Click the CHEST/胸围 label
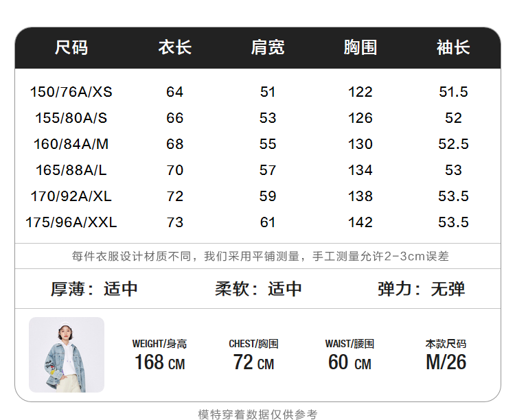The height and width of the screenshot is (420, 515). tap(253, 344)
